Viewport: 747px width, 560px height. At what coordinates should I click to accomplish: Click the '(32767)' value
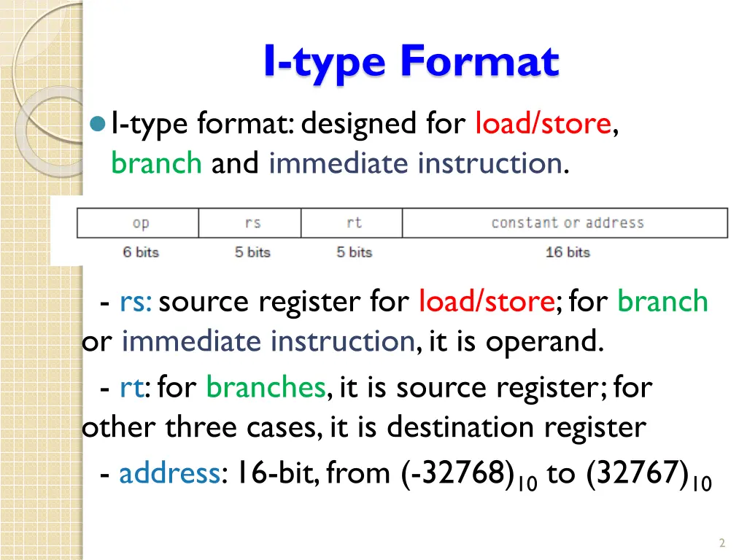(x=638, y=473)
